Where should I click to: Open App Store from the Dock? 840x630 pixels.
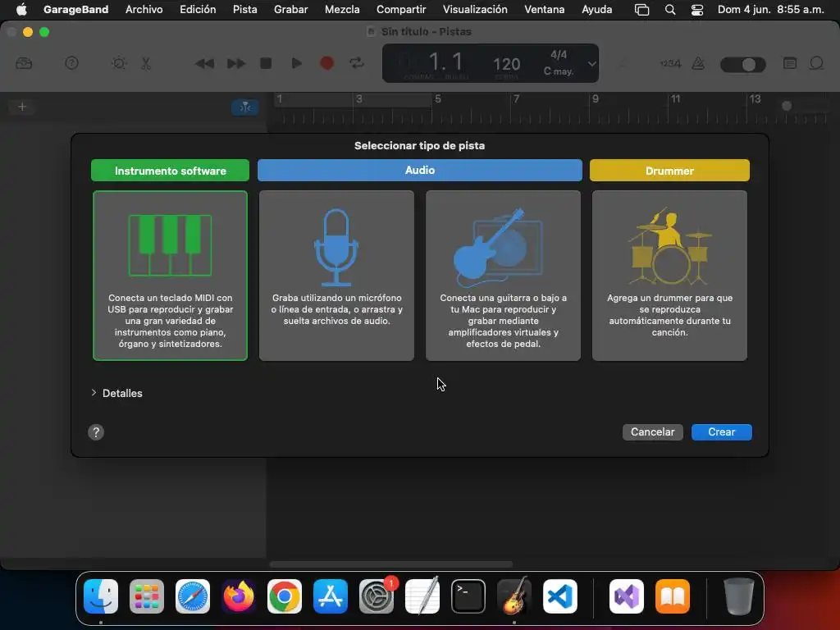[x=331, y=596]
